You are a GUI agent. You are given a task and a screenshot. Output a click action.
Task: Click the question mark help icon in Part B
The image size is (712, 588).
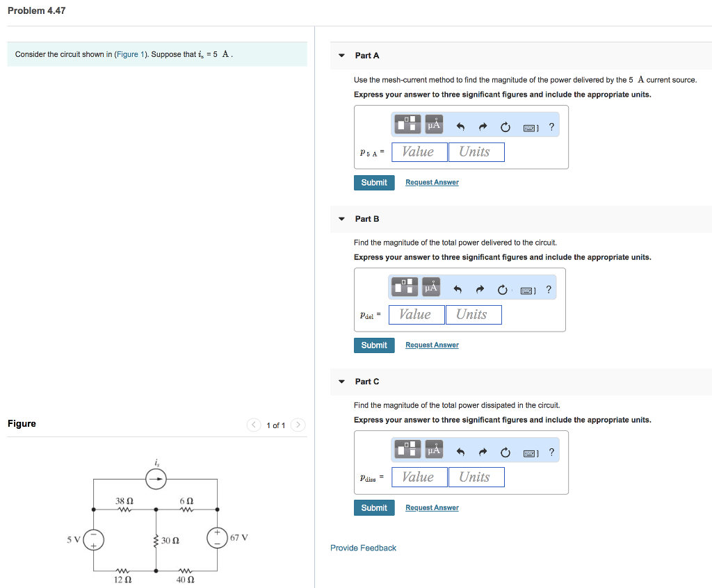tap(549, 289)
